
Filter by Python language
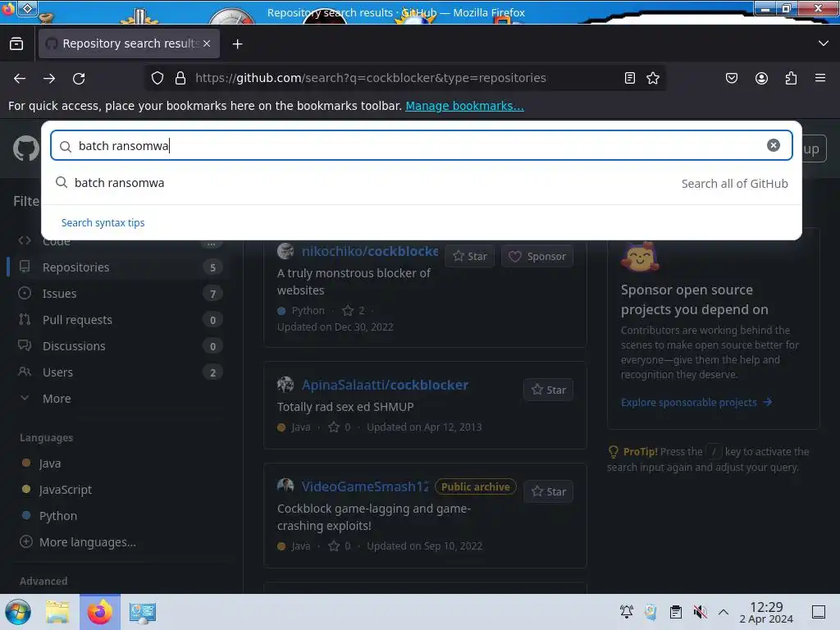pyautogui.click(x=58, y=515)
